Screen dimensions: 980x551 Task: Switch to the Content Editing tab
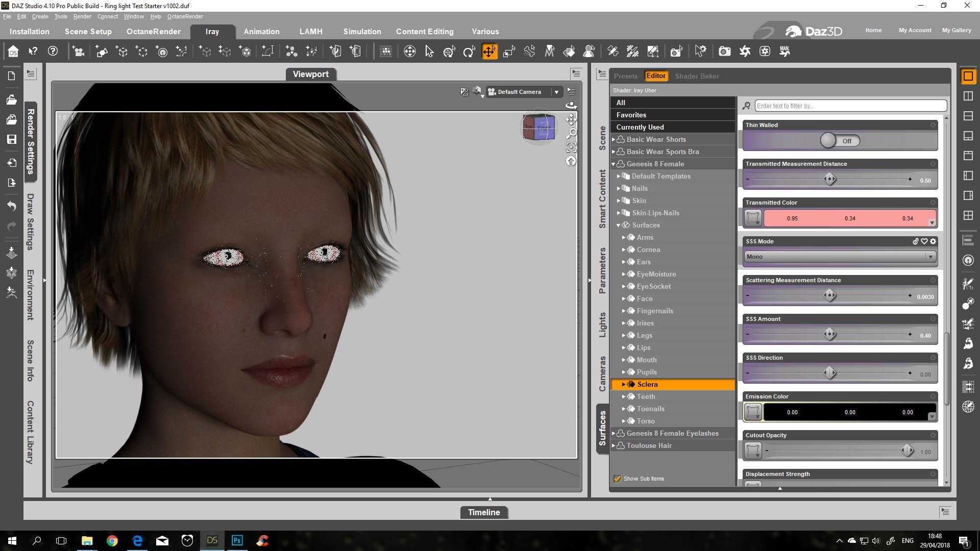click(424, 32)
